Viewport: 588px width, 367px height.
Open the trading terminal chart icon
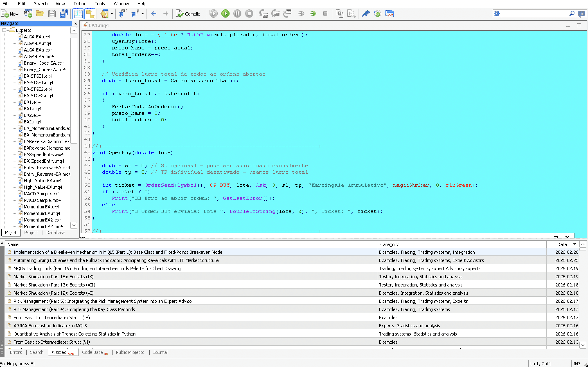click(389, 14)
